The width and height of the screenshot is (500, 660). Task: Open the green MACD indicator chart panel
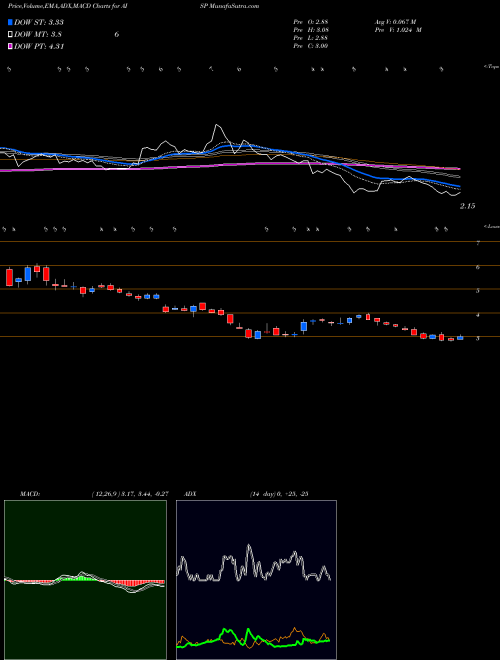click(x=85, y=580)
